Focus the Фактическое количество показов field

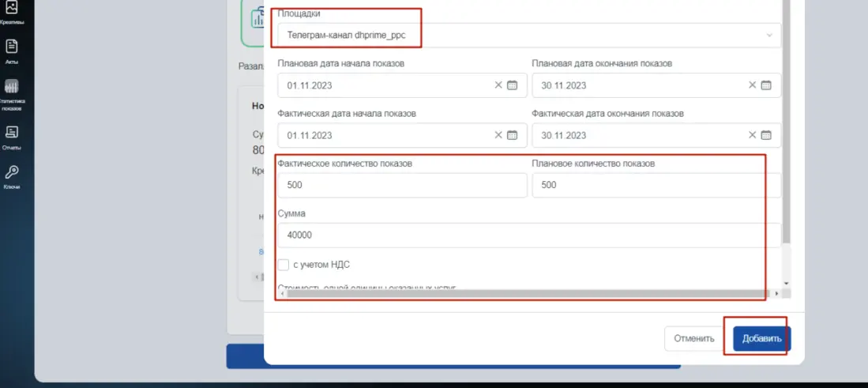tap(403, 186)
